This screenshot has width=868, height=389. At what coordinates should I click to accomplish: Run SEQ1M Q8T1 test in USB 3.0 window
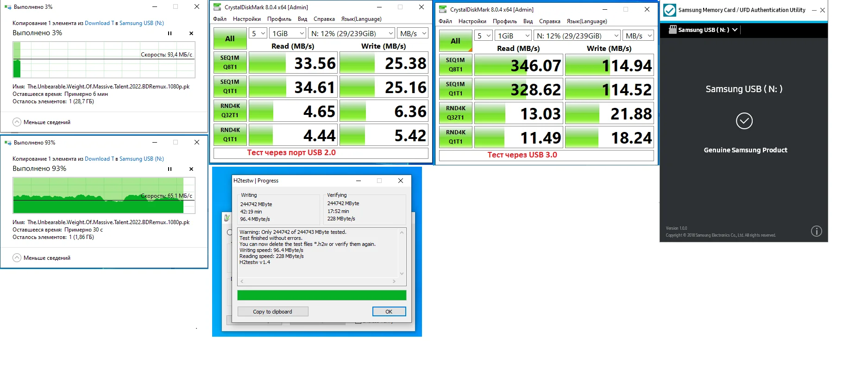(456, 65)
